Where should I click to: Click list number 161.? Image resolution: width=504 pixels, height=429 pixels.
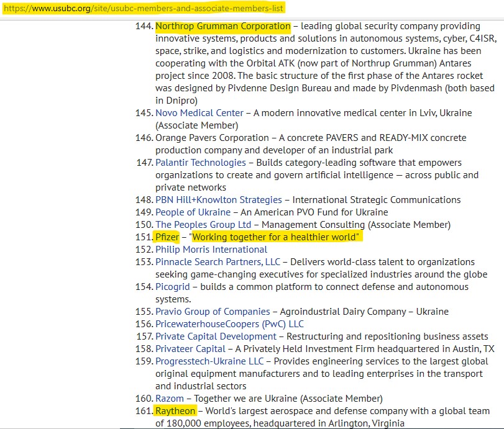click(x=144, y=411)
